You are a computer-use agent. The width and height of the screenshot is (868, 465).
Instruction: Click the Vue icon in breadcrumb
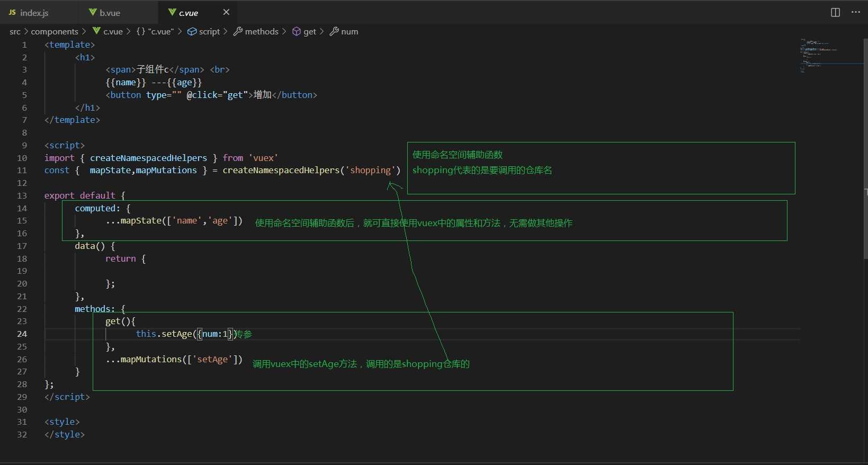click(x=96, y=31)
